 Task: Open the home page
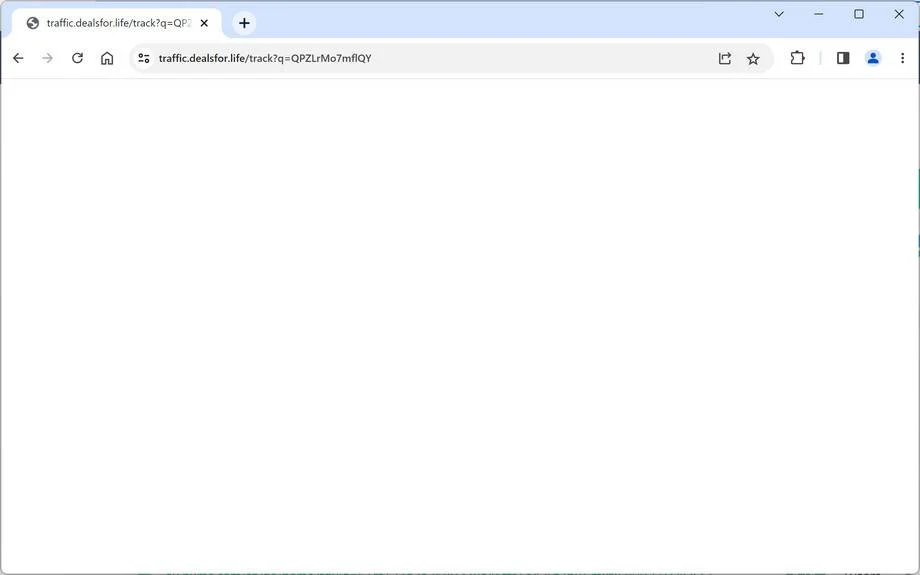point(107,58)
